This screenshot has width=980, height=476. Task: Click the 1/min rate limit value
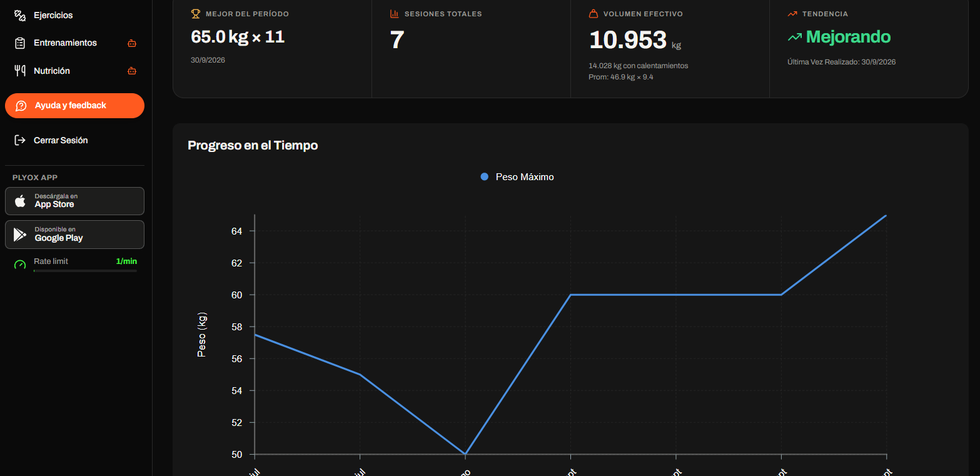(x=126, y=261)
